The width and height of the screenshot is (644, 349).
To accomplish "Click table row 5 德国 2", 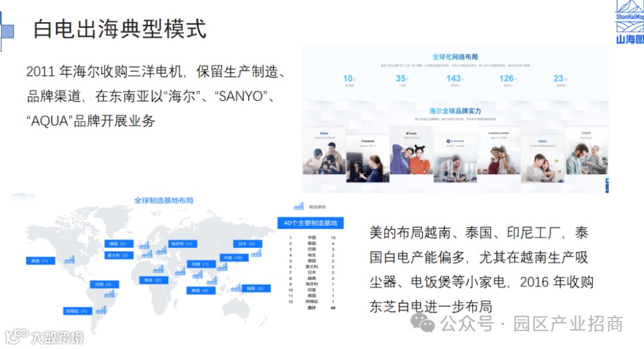I will [312, 260].
